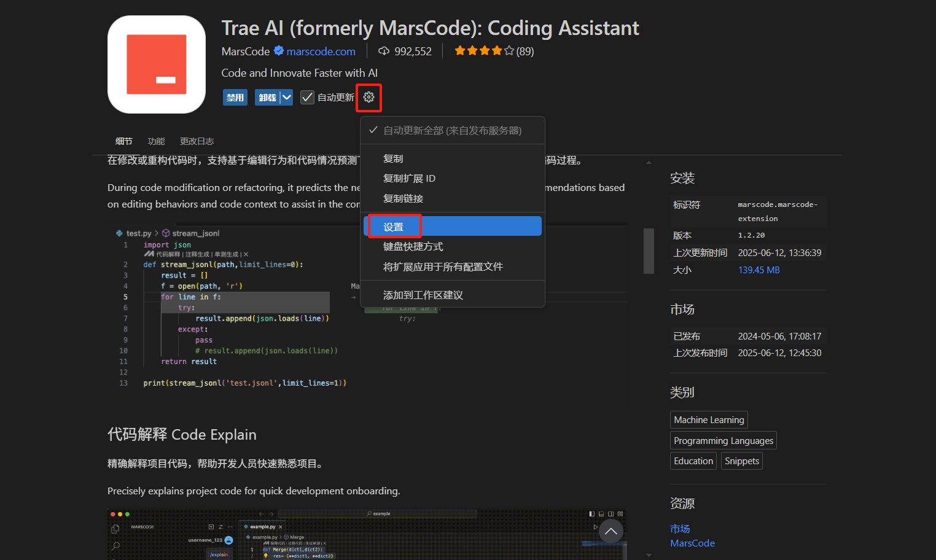Click the Trae AI extension logo
The width and height of the screenshot is (936, 560).
157,64
